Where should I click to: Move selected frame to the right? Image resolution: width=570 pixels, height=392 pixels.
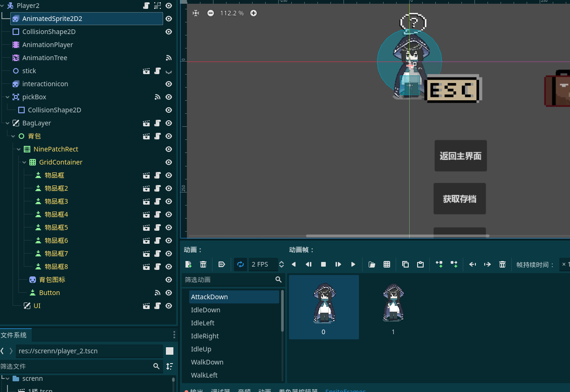click(x=488, y=264)
